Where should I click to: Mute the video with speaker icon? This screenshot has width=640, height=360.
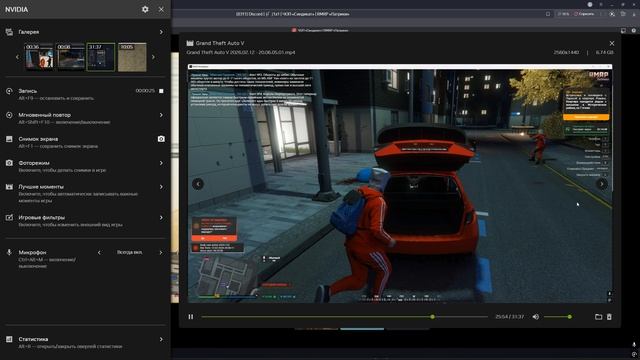tap(536, 317)
